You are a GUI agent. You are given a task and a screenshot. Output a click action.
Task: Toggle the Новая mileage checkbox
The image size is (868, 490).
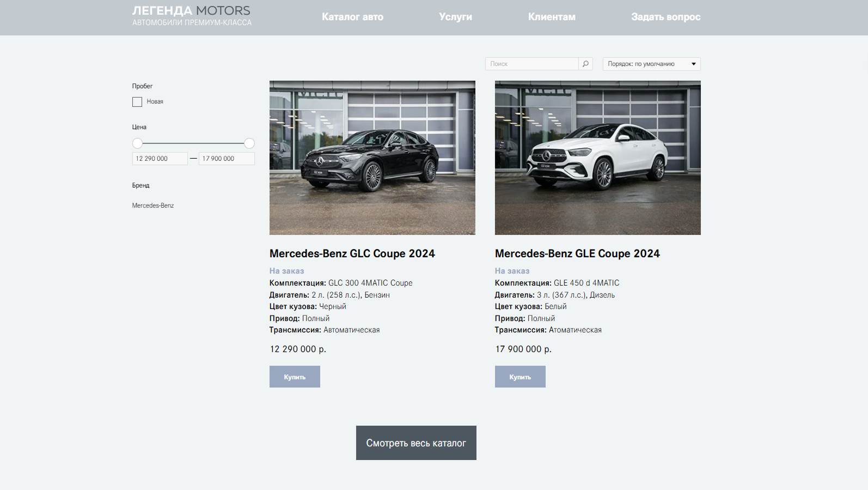[137, 102]
